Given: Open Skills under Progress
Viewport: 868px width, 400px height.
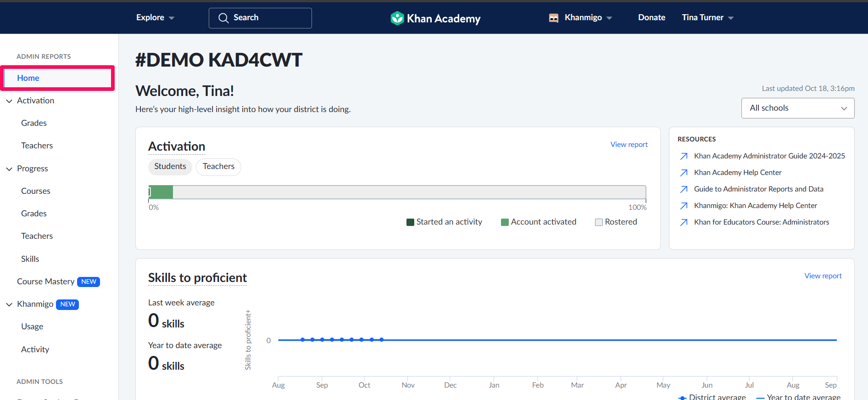Looking at the screenshot, I should (x=30, y=259).
